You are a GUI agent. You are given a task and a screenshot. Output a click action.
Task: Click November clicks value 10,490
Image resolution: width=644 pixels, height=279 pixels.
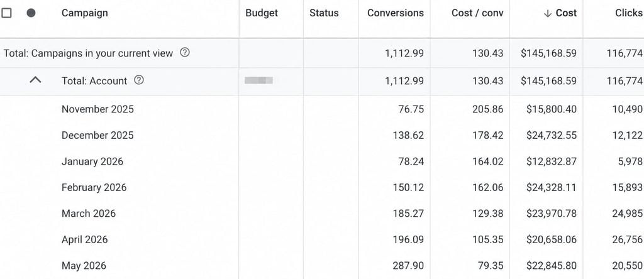point(627,109)
